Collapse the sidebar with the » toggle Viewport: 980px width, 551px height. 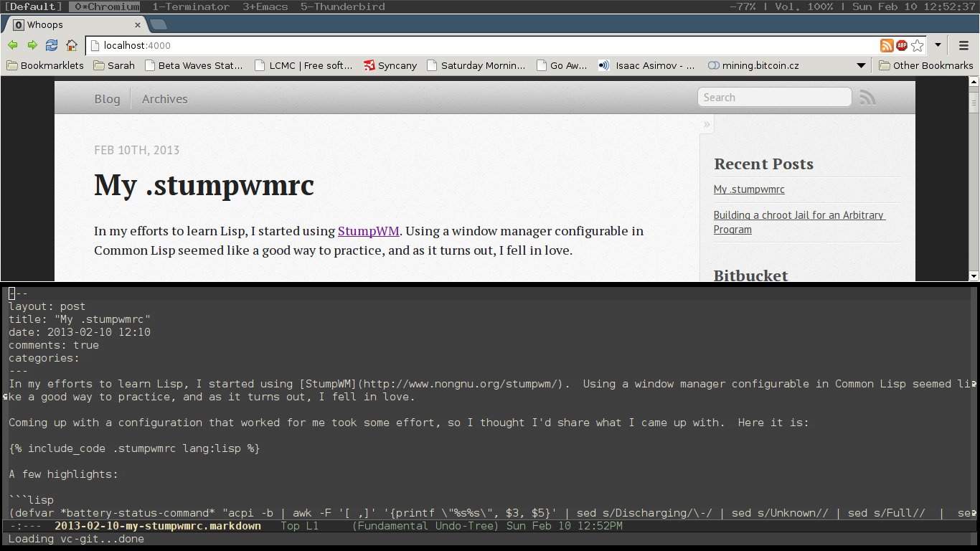pos(707,125)
